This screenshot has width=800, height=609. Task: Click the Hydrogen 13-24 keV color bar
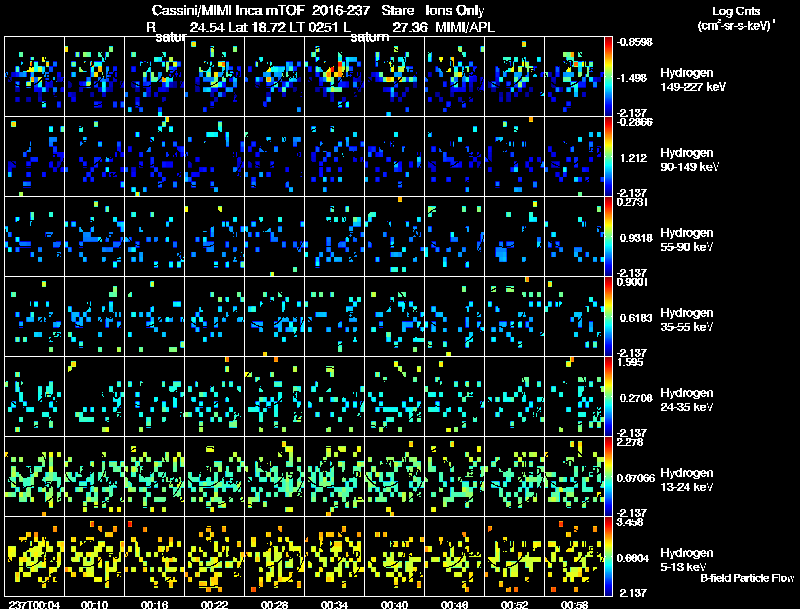pos(608,476)
